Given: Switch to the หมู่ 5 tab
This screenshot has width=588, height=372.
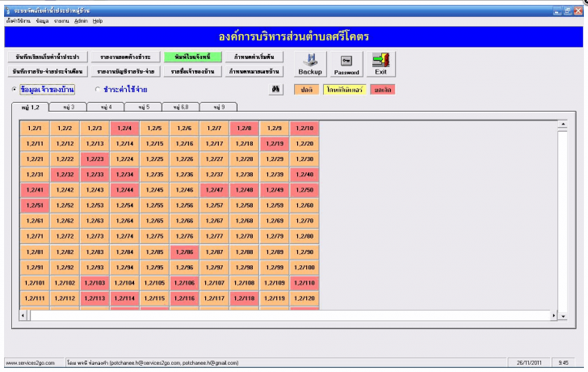Looking at the screenshot, I should pyautogui.click(x=143, y=107).
